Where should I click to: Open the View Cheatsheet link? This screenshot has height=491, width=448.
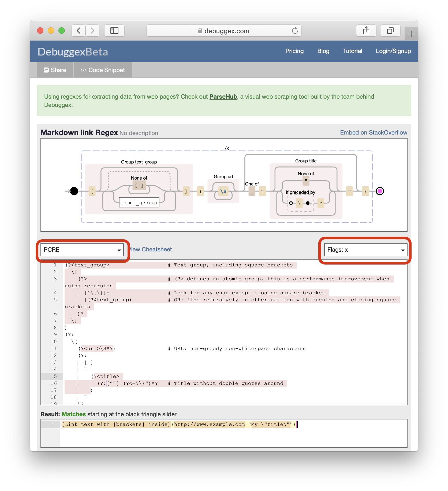pos(150,249)
